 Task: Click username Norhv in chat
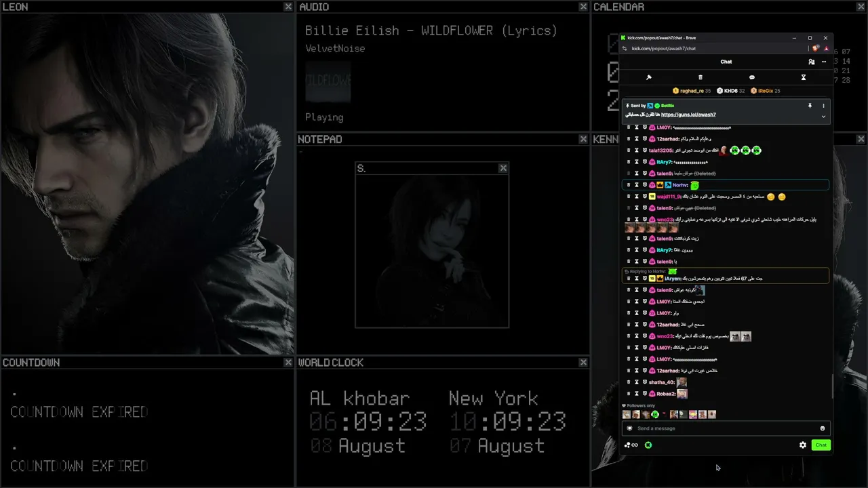680,185
